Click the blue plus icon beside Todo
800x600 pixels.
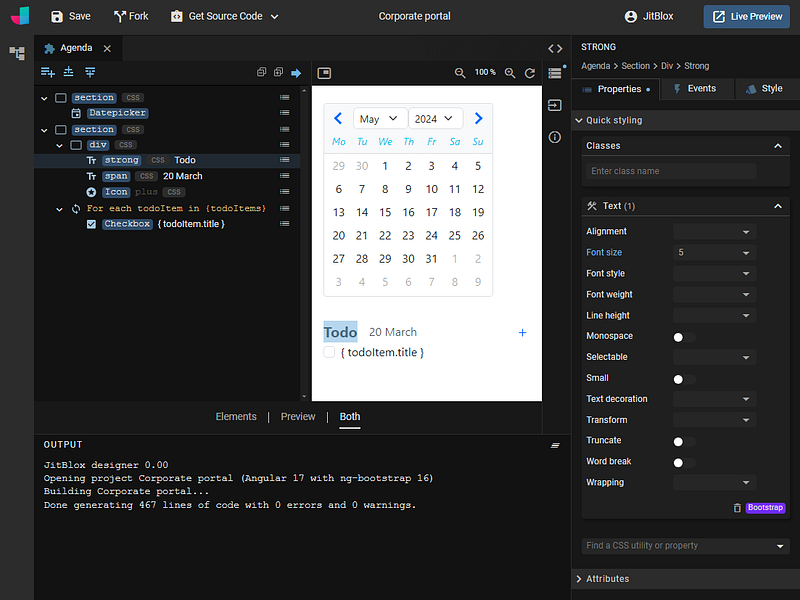[x=522, y=333]
